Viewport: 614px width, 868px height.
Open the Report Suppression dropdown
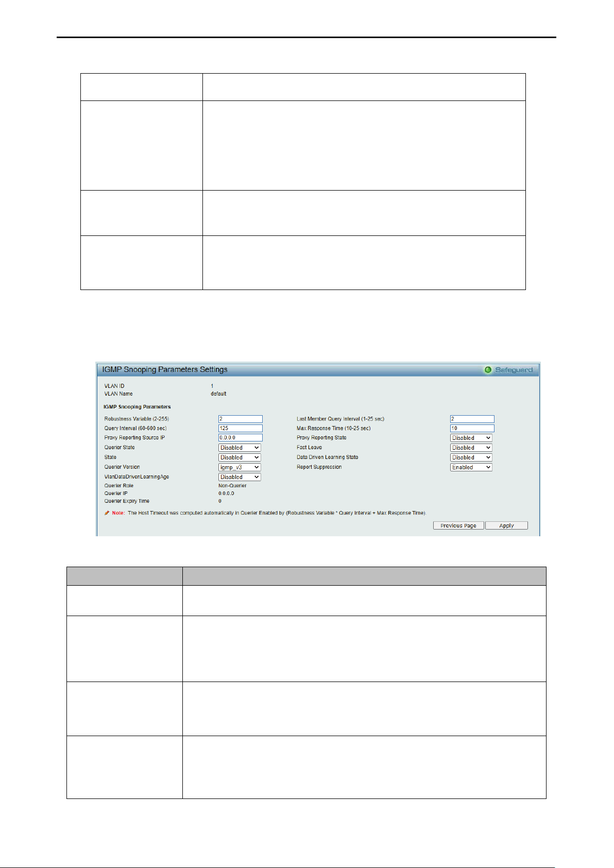coord(471,467)
